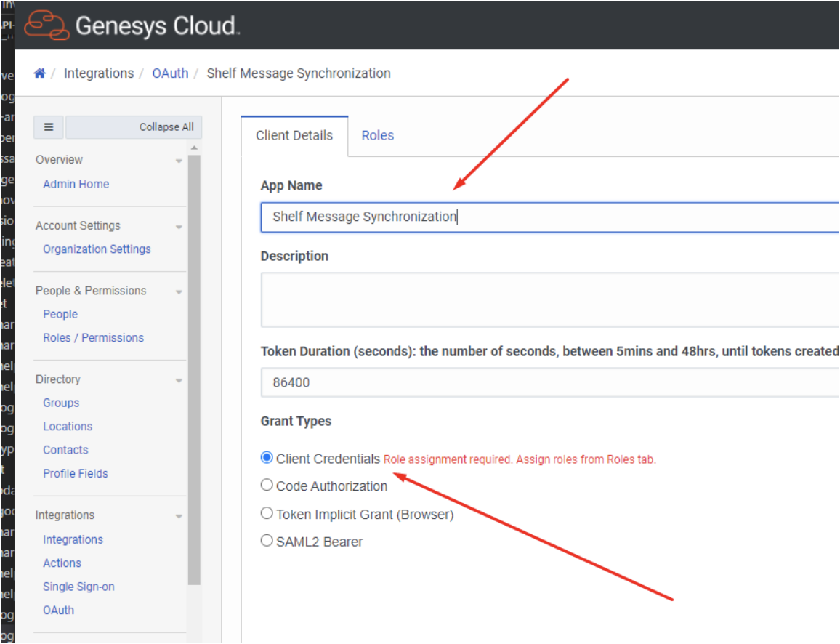The image size is (840, 644).
Task: Click the Grant Types heading
Action: coord(296,422)
